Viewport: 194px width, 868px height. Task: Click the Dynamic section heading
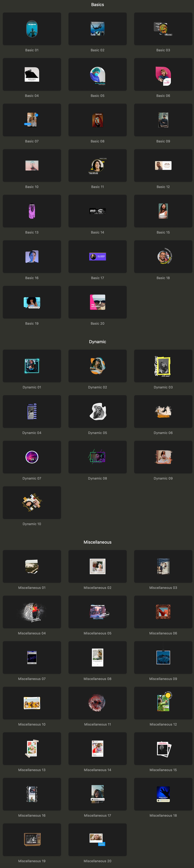point(97,342)
